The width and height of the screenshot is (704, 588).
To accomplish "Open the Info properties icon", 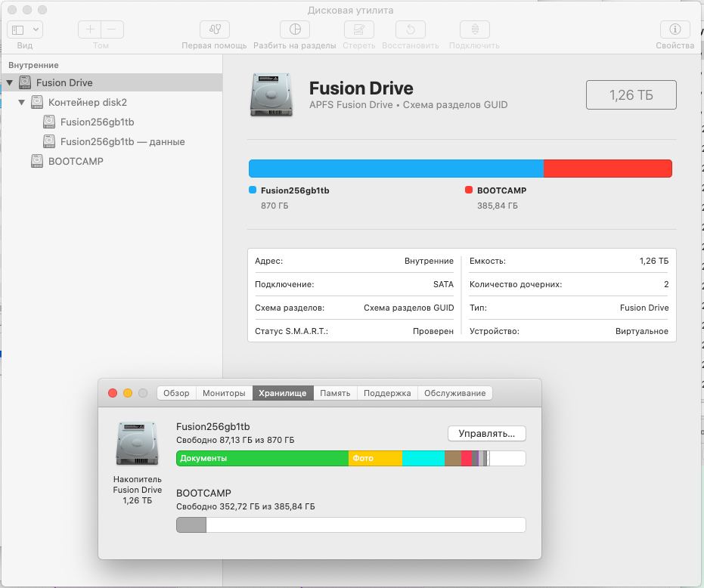I will [675, 29].
